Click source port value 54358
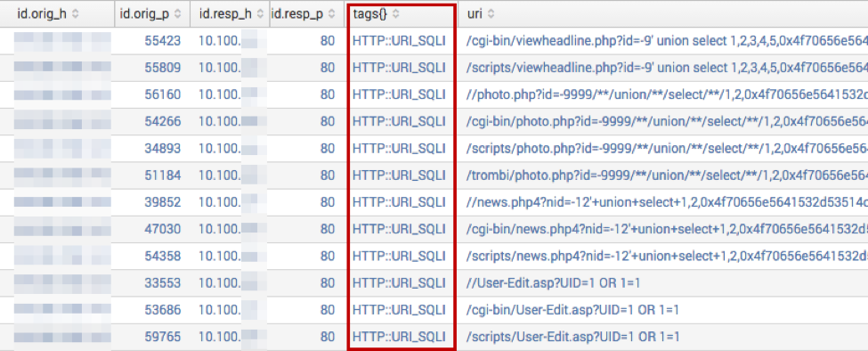This screenshot has height=351, width=868. pyautogui.click(x=163, y=257)
